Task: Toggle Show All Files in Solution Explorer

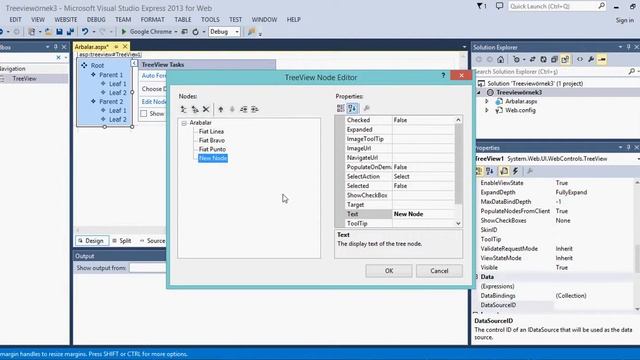Action: coord(565,60)
